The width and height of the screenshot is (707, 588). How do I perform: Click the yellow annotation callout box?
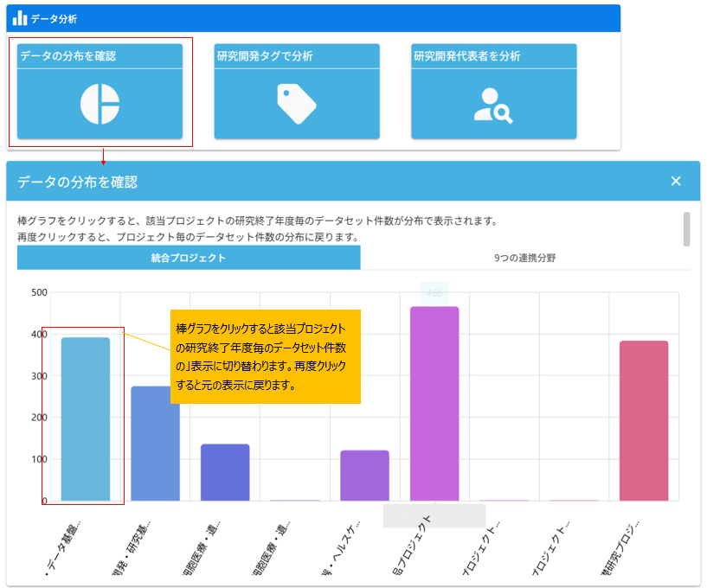[265, 356]
